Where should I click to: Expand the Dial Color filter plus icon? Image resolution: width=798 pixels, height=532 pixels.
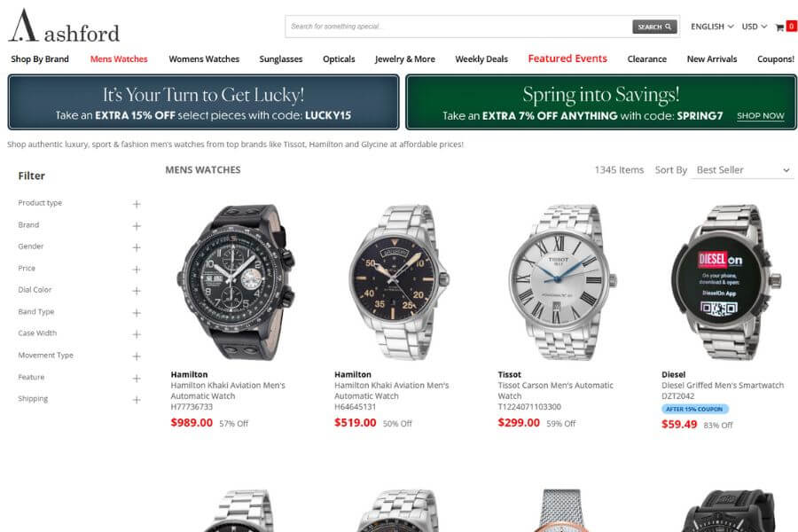tap(137, 291)
